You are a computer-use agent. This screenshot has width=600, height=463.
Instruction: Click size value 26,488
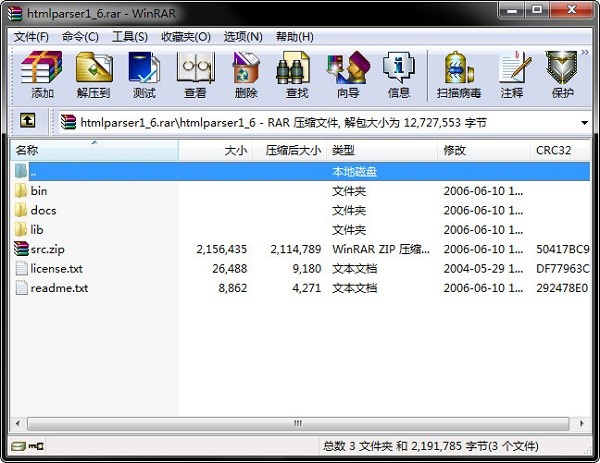tap(230, 269)
